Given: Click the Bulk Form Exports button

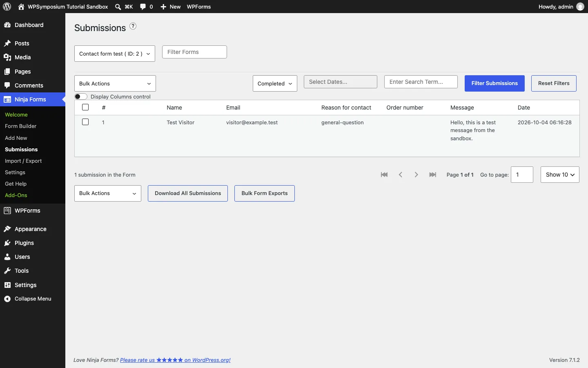Looking at the screenshot, I should coord(265,193).
